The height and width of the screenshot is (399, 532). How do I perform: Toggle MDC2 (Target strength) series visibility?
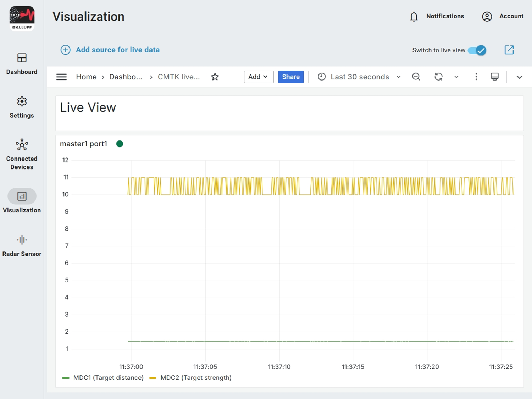click(195, 378)
